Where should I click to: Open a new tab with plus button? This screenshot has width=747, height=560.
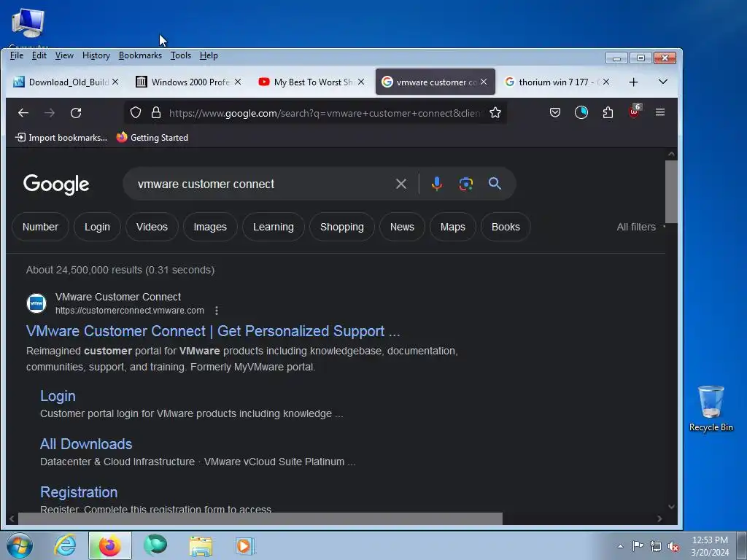pos(633,82)
